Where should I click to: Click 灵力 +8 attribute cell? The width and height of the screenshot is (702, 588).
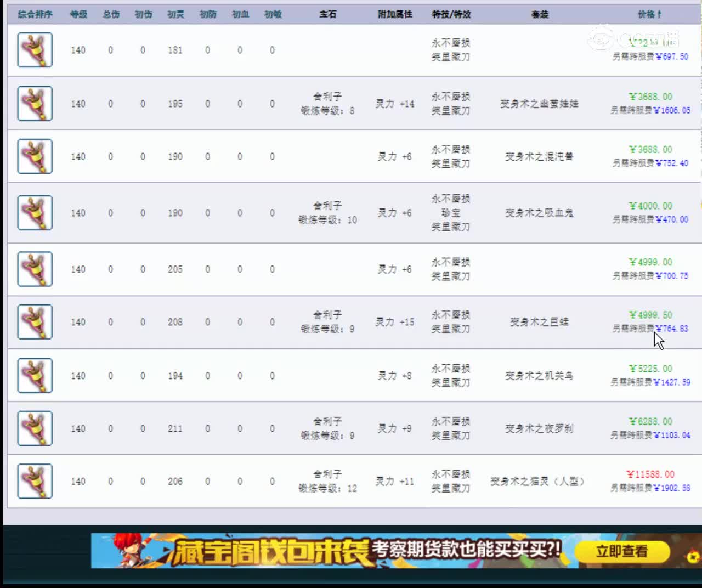[x=395, y=376]
